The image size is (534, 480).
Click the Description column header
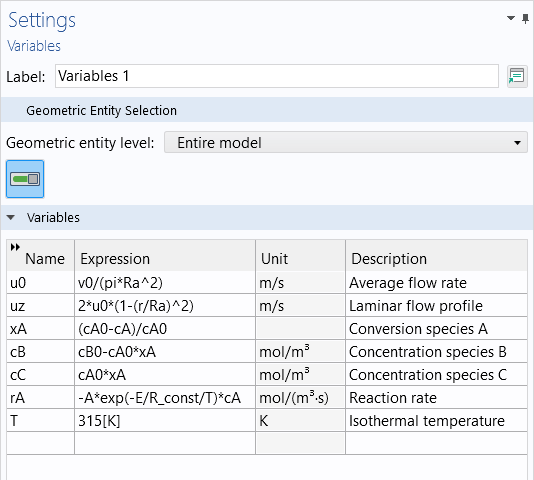(x=436, y=256)
